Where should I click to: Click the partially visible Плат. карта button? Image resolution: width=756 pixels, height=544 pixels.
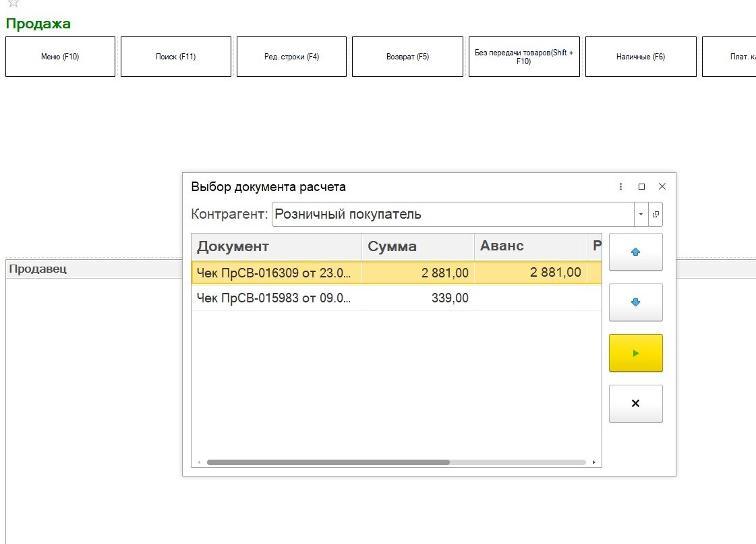(729, 57)
